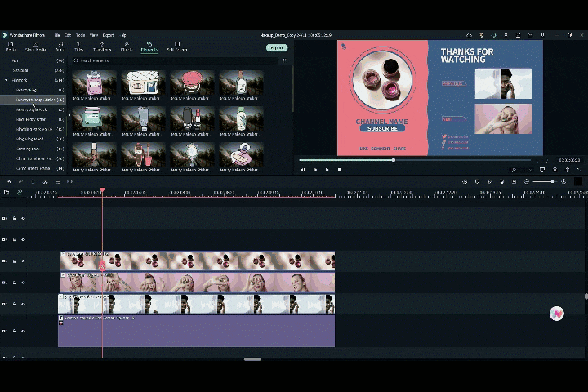588x392 pixels.
Task: Lock the purple title clip track
Action: [x=14, y=332]
